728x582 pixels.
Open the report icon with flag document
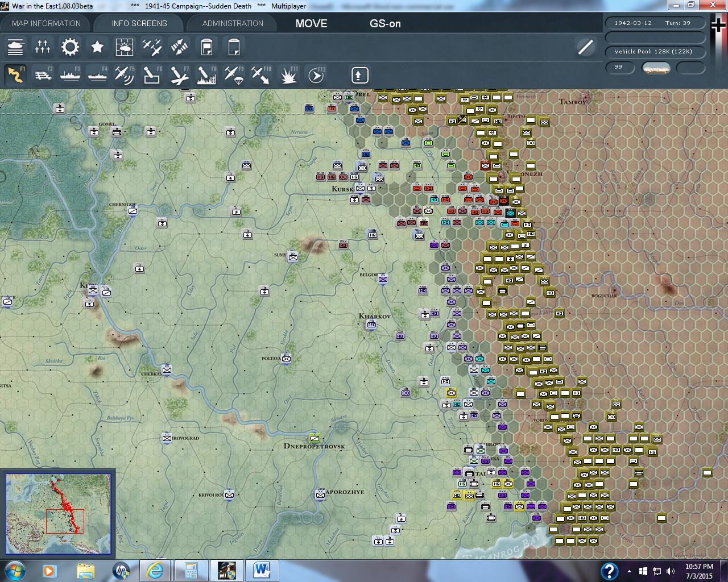[207, 47]
